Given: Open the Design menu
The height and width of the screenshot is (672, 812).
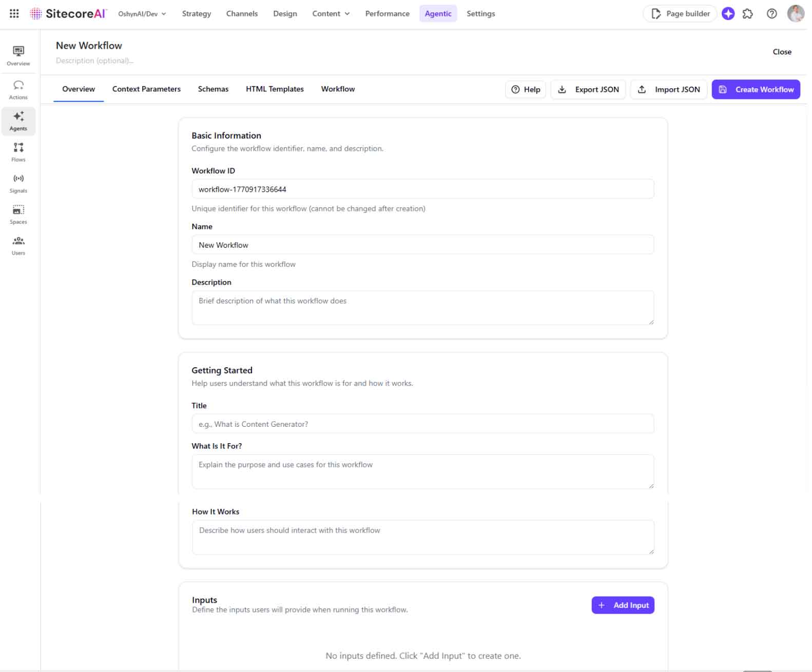Looking at the screenshot, I should [285, 14].
